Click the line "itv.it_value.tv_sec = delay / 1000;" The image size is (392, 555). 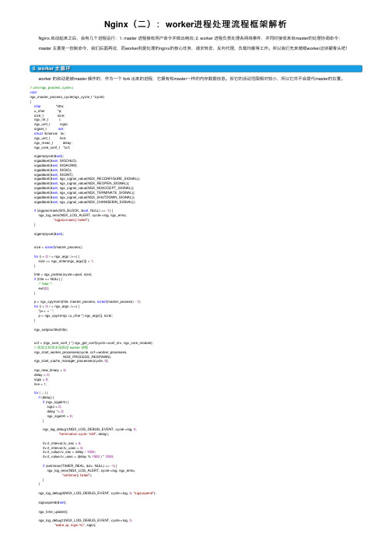[x=68, y=452]
